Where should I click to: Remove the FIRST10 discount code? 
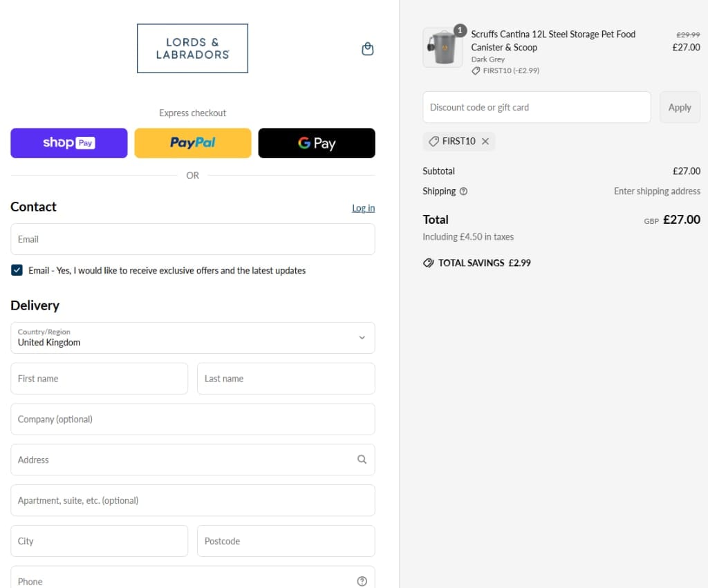click(x=485, y=141)
